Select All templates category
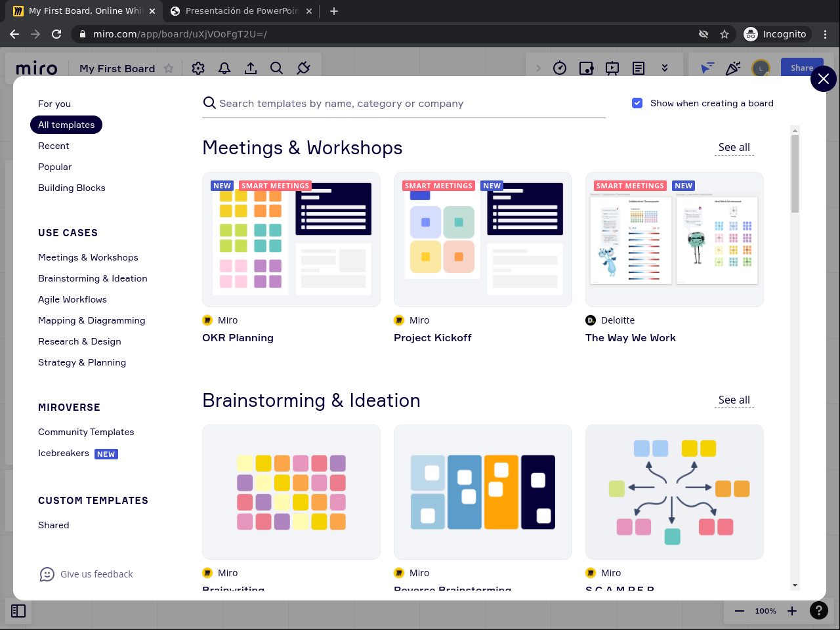 tap(66, 125)
